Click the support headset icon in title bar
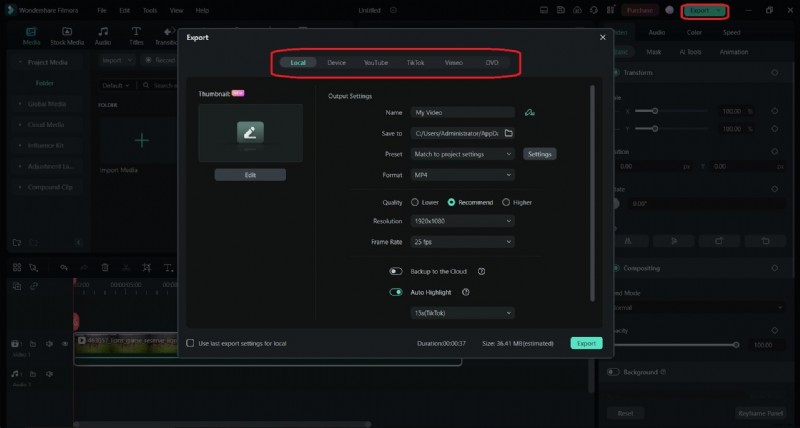Screen dimensions: 800x428 click(x=594, y=10)
